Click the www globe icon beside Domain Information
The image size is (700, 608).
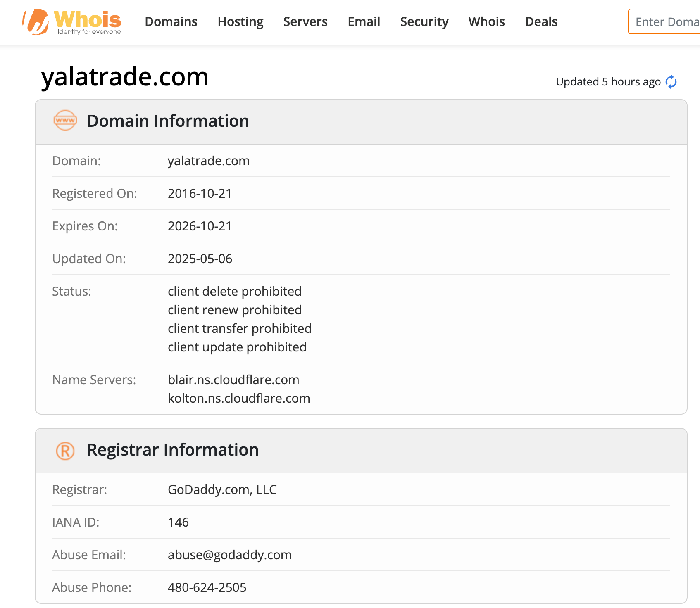point(65,121)
